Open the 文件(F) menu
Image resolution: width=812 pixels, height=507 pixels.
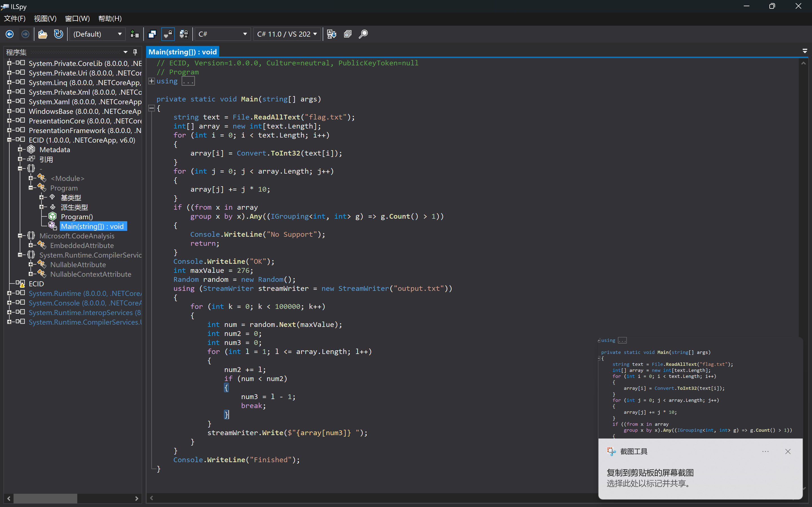click(14, 18)
